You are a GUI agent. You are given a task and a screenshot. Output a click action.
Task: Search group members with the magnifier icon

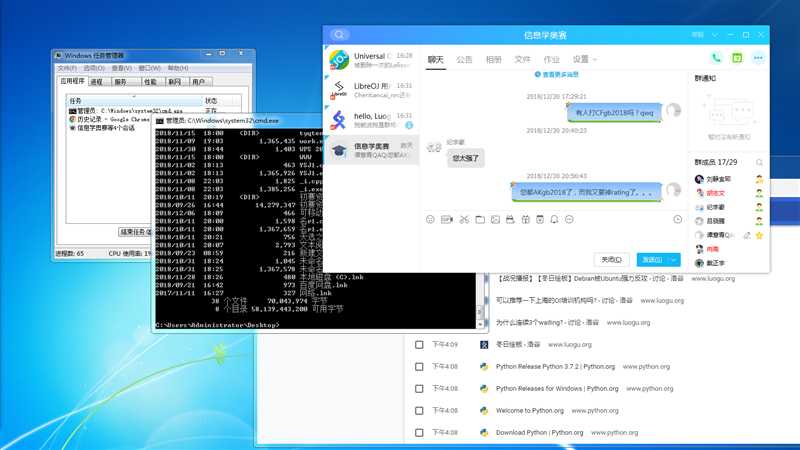click(x=759, y=162)
